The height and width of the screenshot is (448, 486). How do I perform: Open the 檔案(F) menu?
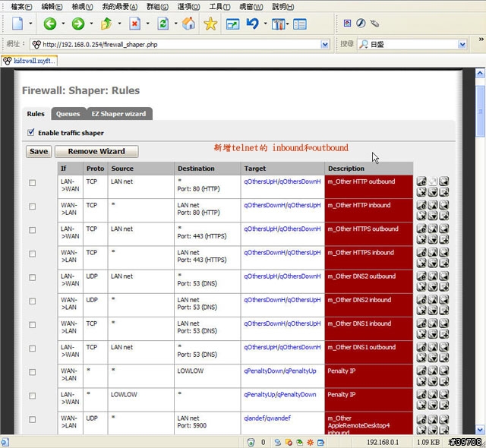21,7
